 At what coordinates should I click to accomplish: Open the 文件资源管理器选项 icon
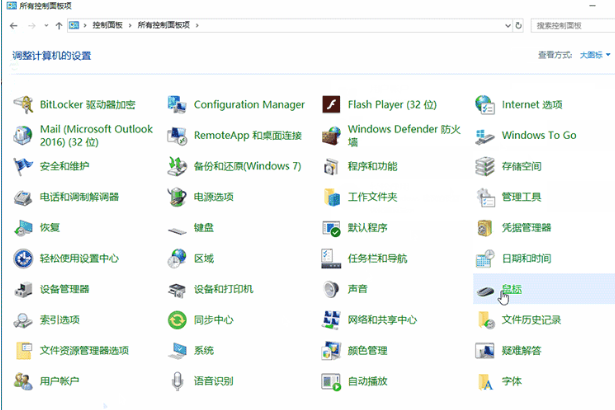click(x=24, y=350)
